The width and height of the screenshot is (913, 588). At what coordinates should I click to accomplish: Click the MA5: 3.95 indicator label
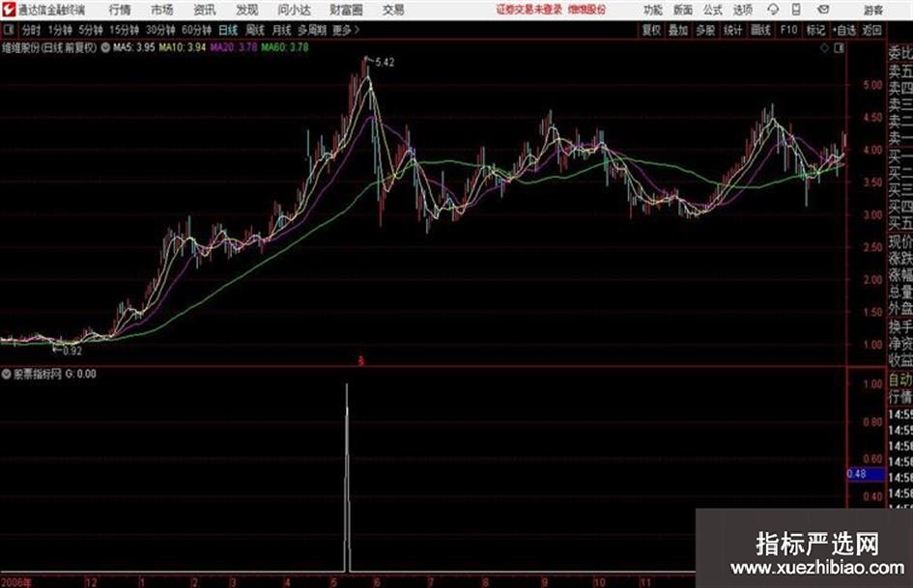point(134,47)
